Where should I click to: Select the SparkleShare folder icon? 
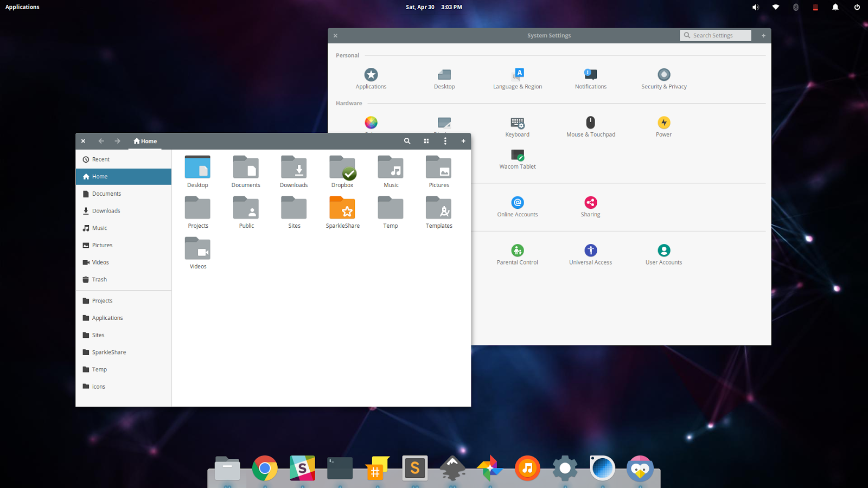coord(342,208)
